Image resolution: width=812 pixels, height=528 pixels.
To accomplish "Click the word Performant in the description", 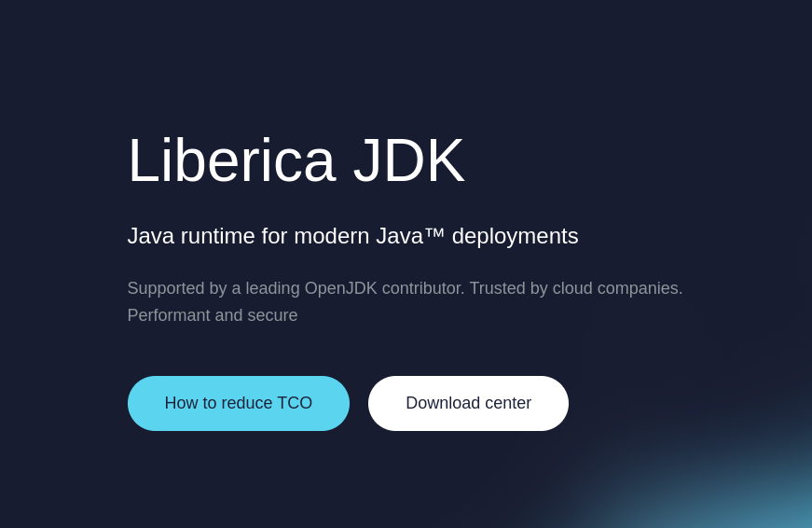I will (x=169, y=315).
